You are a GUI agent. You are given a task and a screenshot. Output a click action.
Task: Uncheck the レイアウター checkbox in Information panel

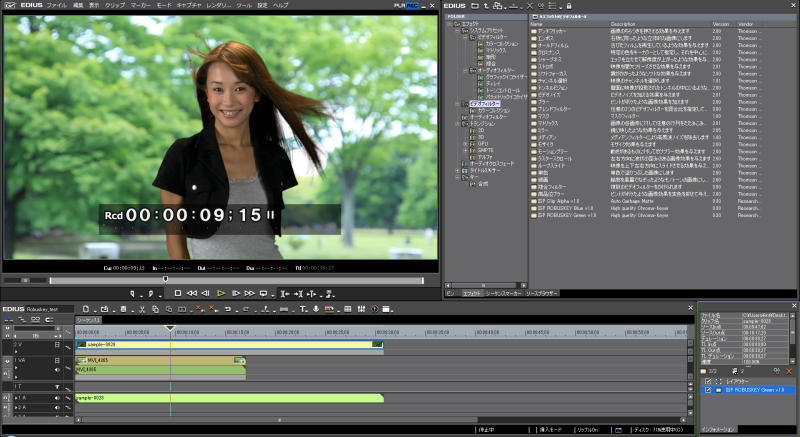click(709, 381)
